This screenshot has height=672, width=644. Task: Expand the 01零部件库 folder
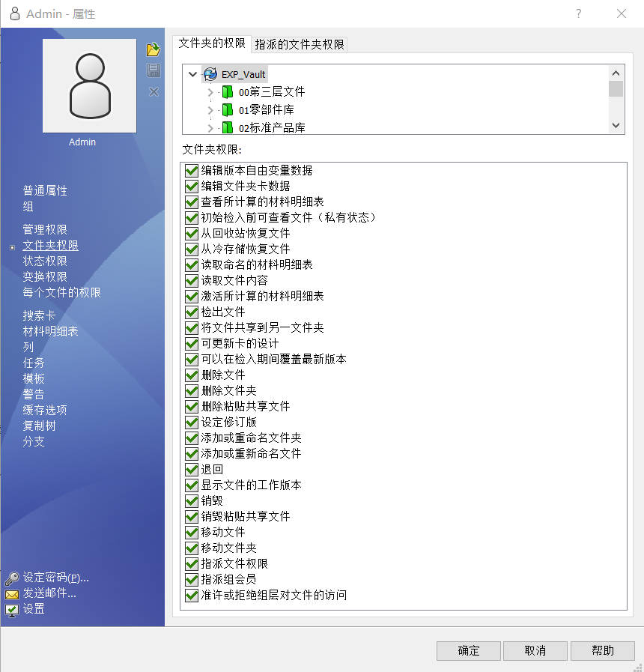tap(210, 110)
